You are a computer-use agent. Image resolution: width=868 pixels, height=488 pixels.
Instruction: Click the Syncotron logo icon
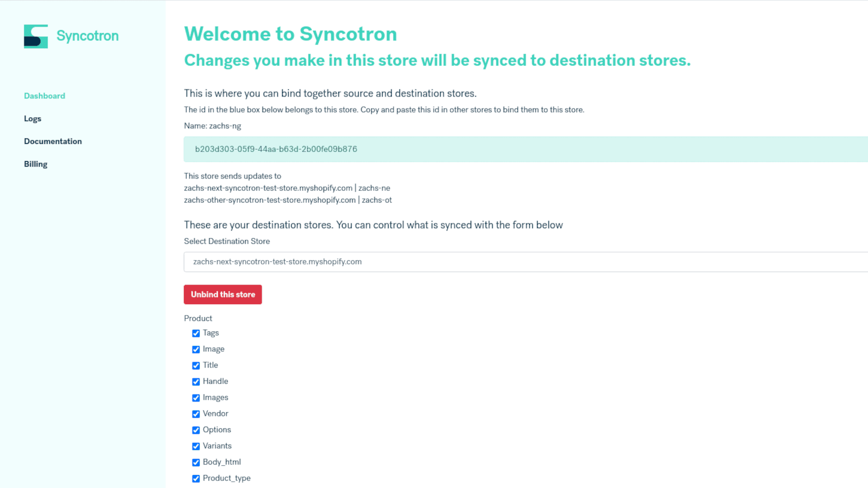click(x=35, y=36)
